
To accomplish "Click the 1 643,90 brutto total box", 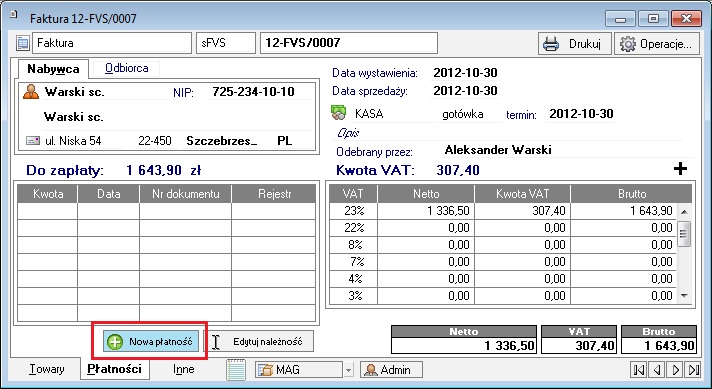I will tap(658, 345).
